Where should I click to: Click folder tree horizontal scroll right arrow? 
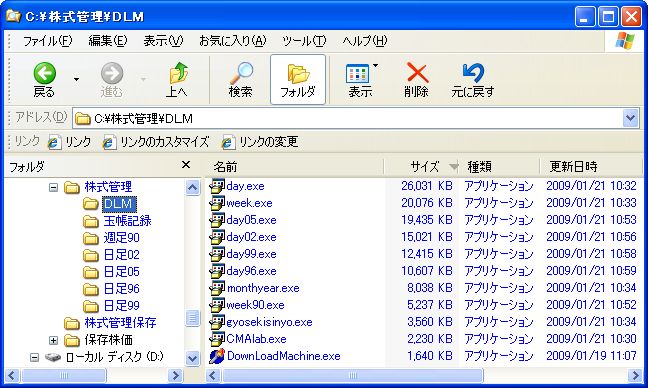[176, 375]
